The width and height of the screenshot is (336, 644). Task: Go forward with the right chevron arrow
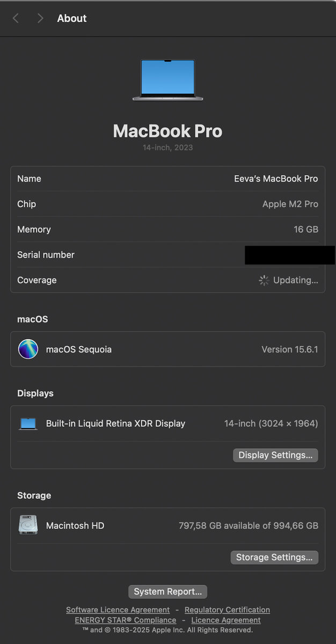pyautogui.click(x=40, y=18)
